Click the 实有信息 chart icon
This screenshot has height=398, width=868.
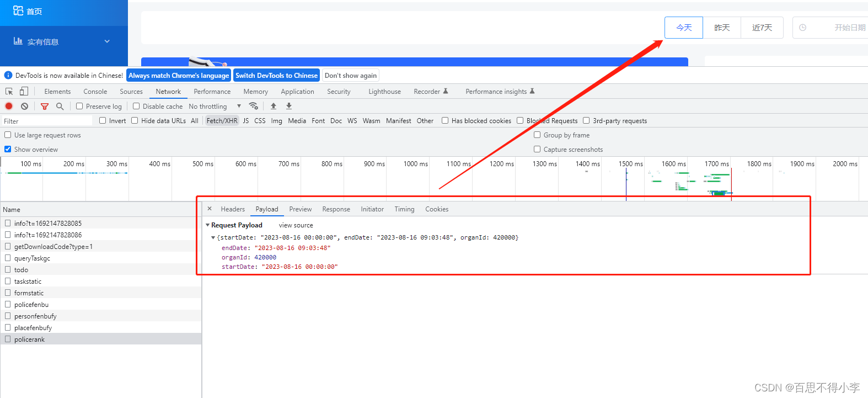[x=18, y=41]
